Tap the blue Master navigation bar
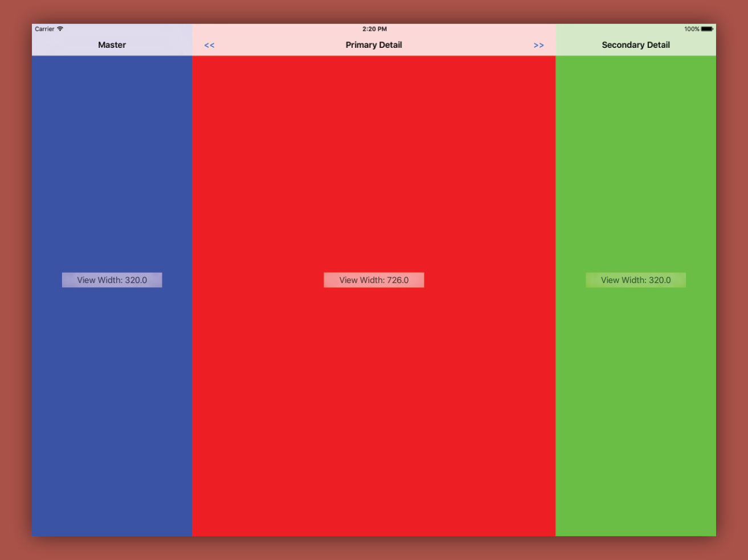The height and width of the screenshot is (560, 748). coord(112,44)
